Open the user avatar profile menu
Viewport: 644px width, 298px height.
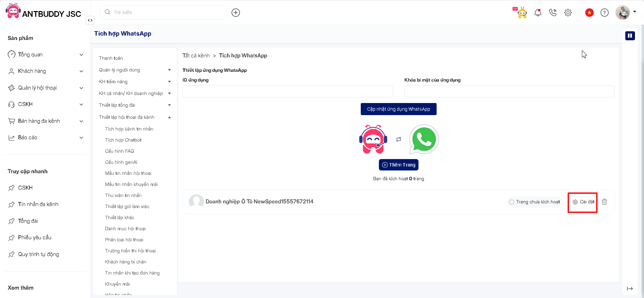(x=623, y=13)
